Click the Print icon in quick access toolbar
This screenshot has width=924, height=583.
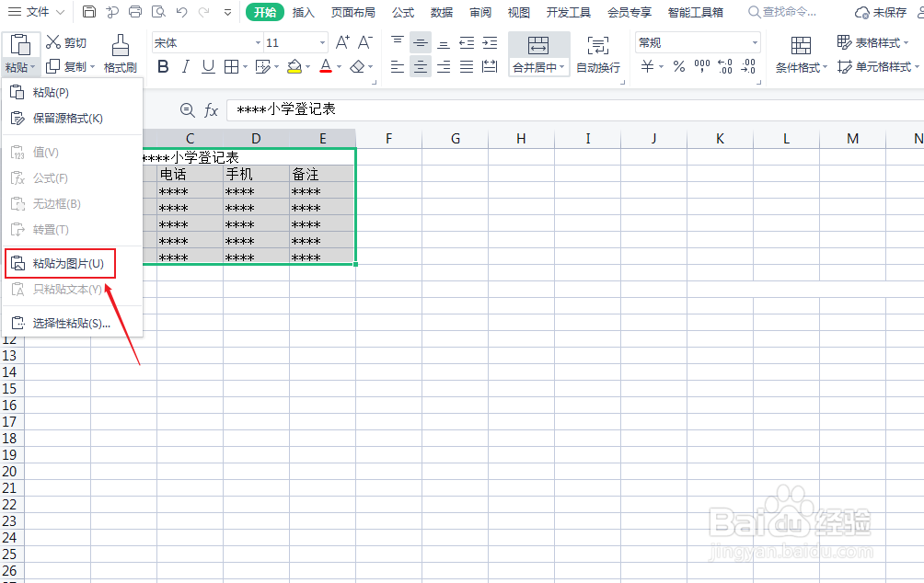(x=135, y=12)
